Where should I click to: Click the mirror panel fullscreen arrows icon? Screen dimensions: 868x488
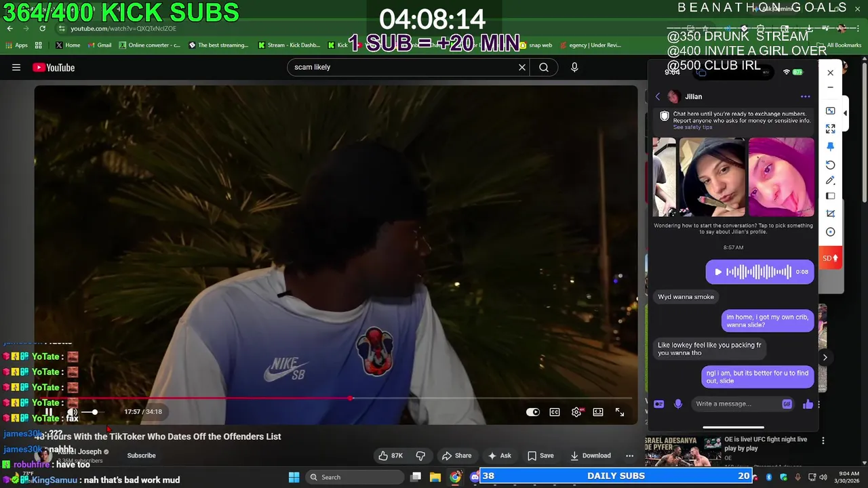(830, 129)
